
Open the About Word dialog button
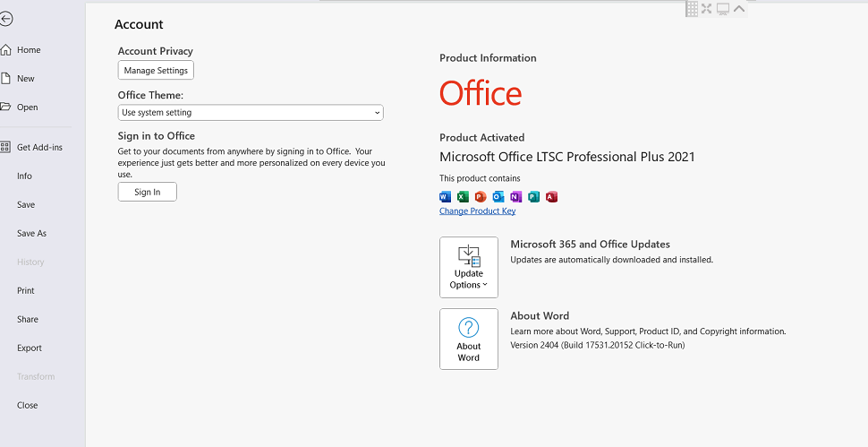[x=469, y=339]
